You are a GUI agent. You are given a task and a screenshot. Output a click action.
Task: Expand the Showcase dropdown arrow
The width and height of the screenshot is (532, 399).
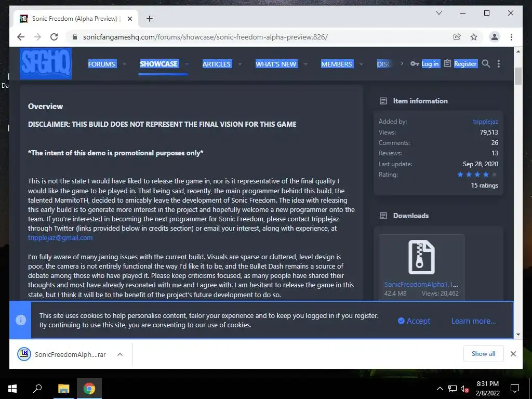click(x=187, y=64)
